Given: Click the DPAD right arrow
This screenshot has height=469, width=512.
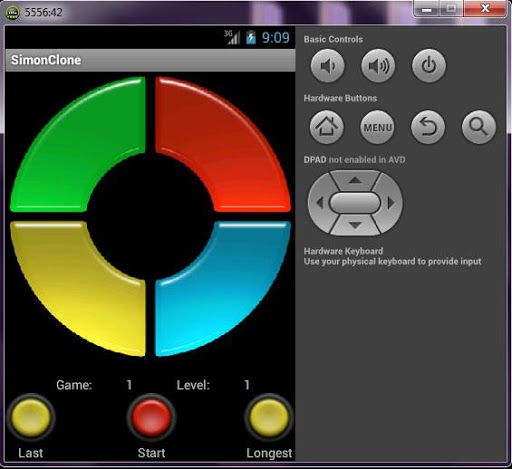Looking at the screenshot, I should tap(391, 203).
